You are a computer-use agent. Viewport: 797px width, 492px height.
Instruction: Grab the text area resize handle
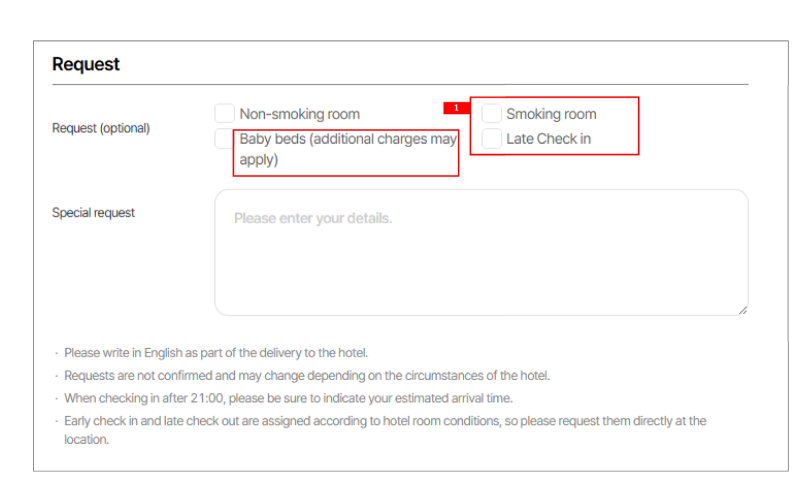tap(742, 310)
